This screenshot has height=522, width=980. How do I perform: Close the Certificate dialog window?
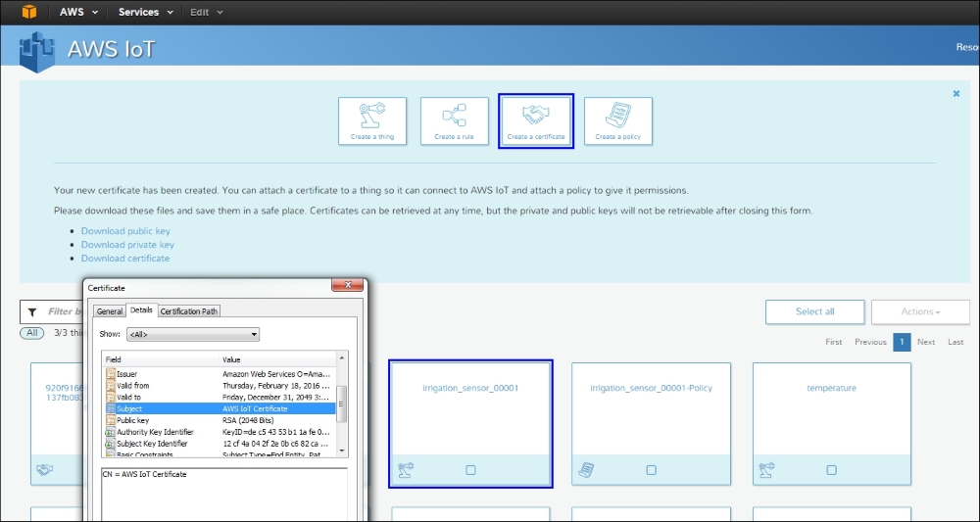pyautogui.click(x=347, y=286)
